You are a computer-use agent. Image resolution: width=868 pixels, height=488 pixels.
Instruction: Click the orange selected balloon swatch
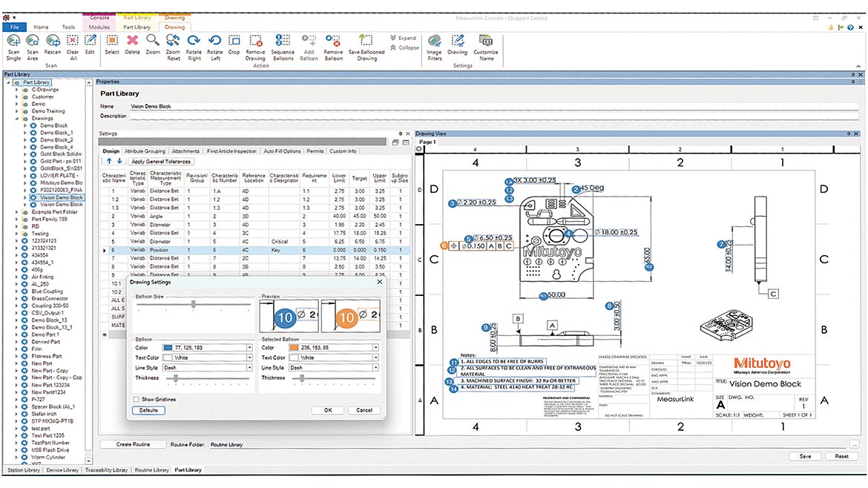pyautogui.click(x=295, y=348)
